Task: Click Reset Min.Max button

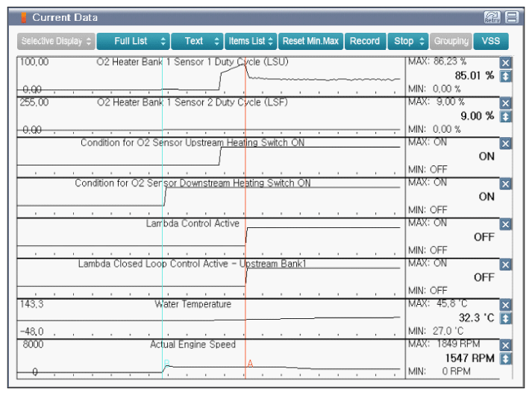Action: [x=311, y=41]
